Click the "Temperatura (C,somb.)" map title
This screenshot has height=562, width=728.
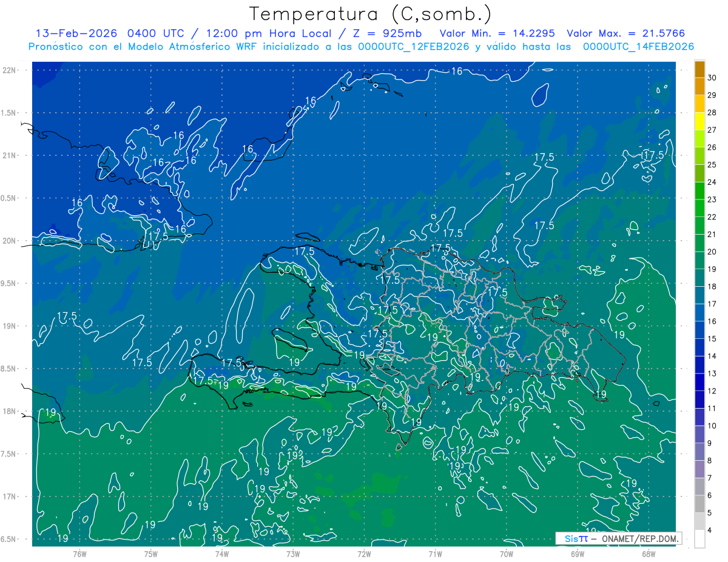[371, 14]
